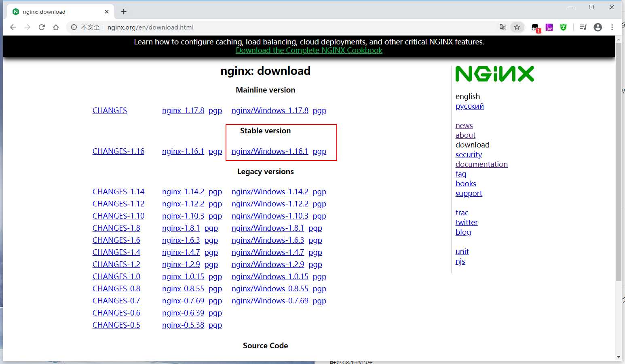Open the news page in sidebar
This screenshot has width=625, height=364.
464,125
